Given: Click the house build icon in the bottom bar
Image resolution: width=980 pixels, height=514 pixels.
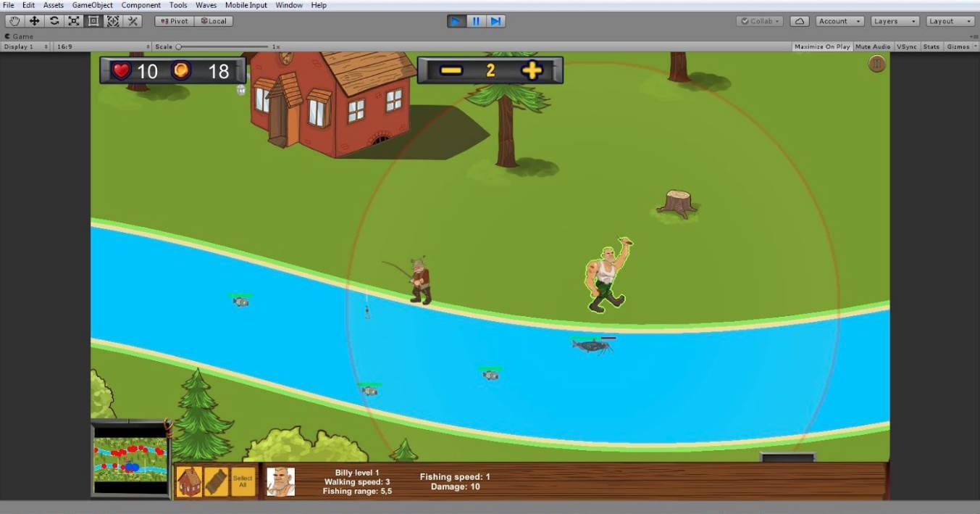Looking at the screenshot, I should [x=189, y=481].
